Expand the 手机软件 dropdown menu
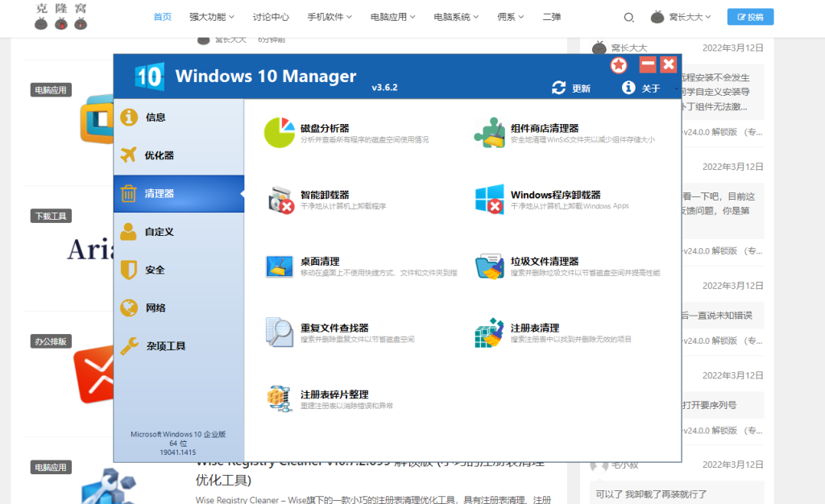 click(x=330, y=17)
